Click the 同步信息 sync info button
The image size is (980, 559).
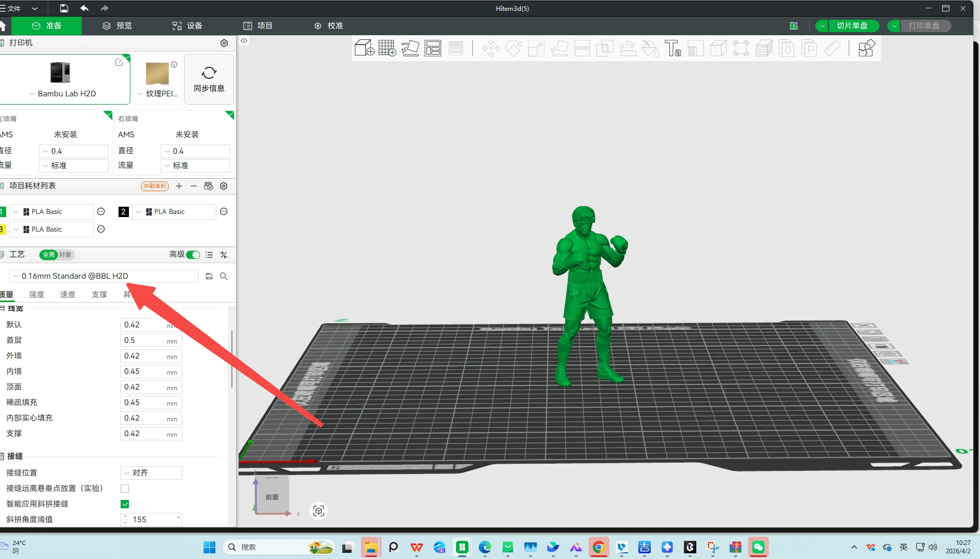pos(209,79)
